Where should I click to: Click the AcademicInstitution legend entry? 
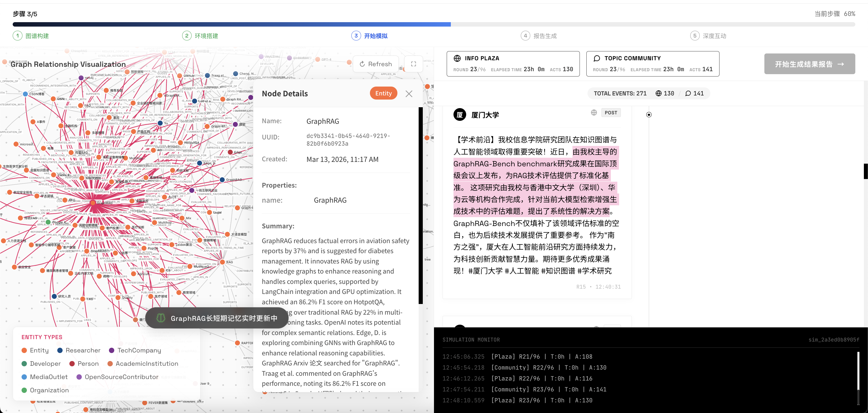pos(143,363)
